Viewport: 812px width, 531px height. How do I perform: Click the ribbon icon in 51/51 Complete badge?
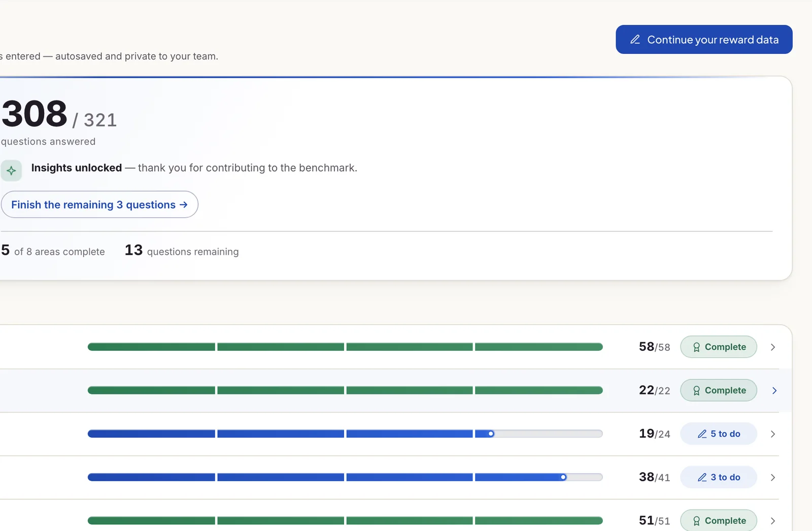tap(696, 521)
